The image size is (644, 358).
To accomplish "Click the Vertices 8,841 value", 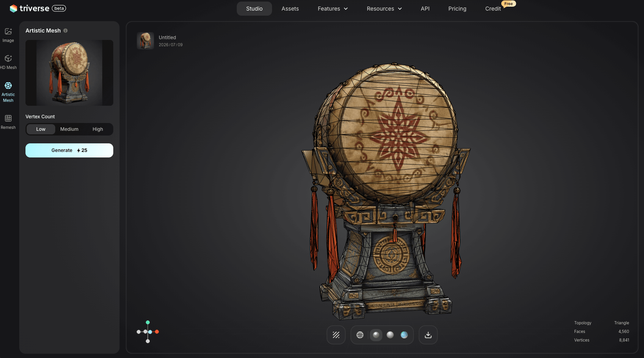I will coord(624,340).
